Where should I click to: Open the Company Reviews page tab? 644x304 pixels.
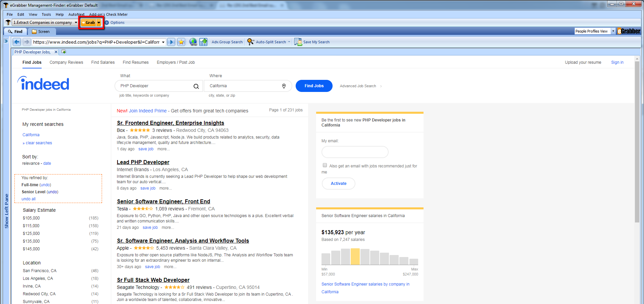66,62
